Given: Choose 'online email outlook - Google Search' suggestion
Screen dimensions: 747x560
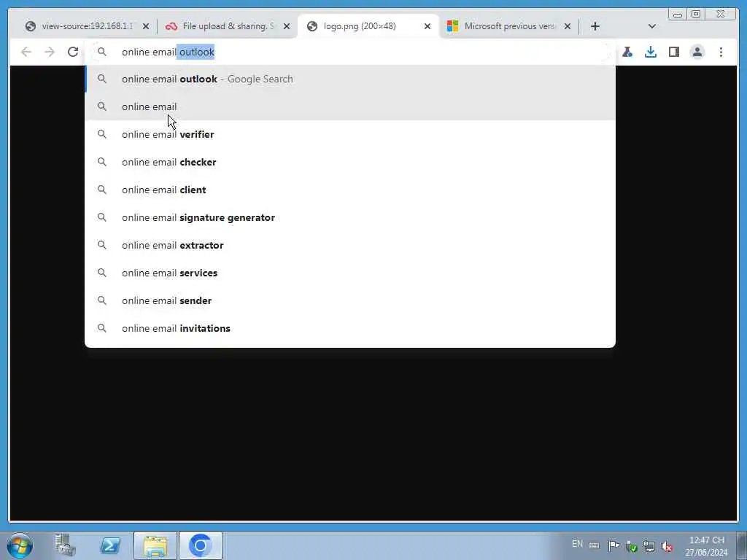Looking at the screenshot, I should click(x=349, y=79).
